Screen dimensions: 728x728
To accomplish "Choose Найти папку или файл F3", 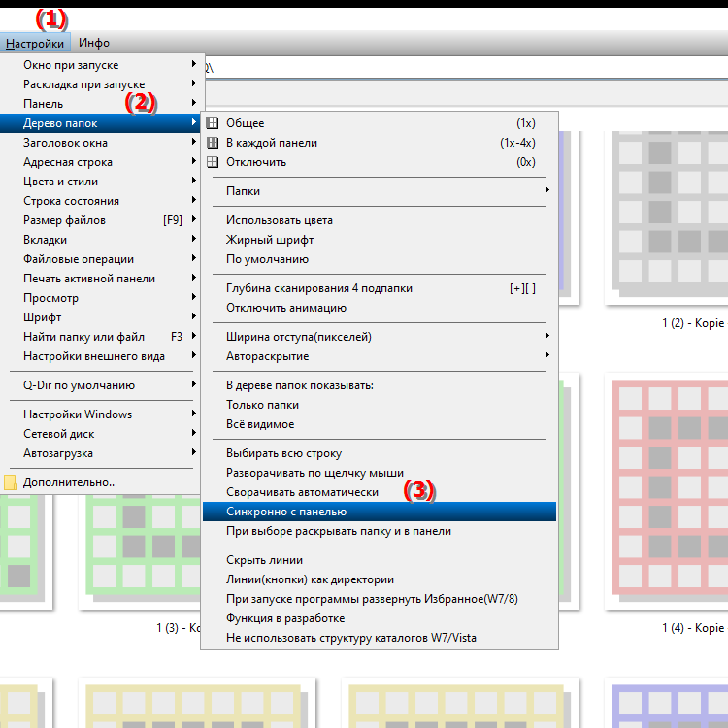I will click(100, 337).
